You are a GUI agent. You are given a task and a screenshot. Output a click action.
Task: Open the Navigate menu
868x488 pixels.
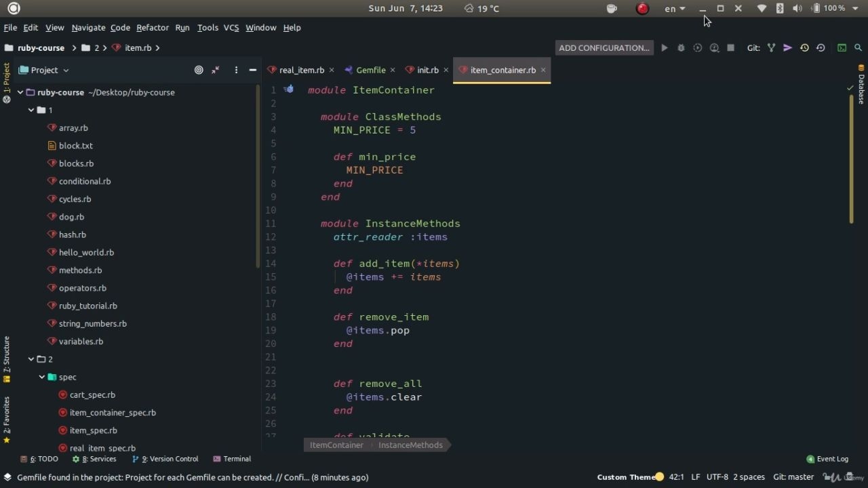click(88, 28)
